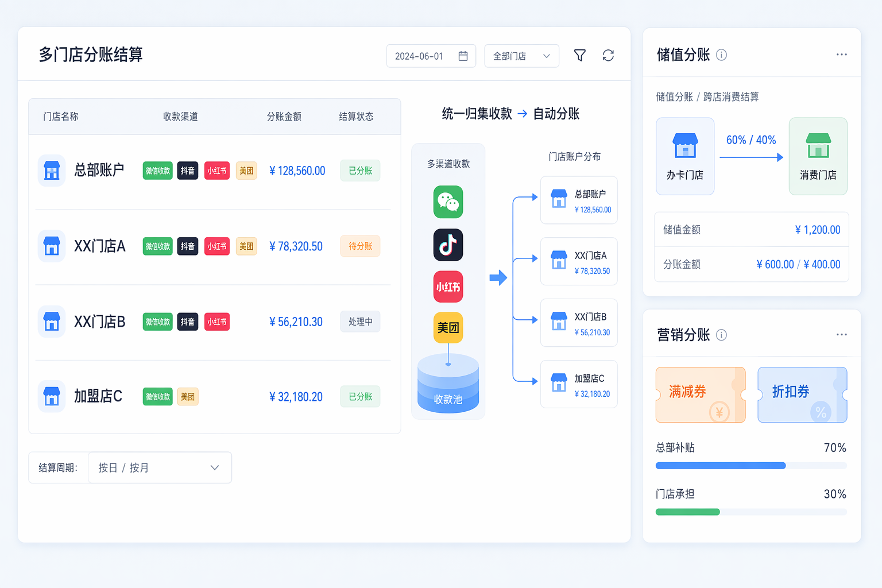882x588 pixels.
Task: Click info icon next to 储值分账
Action: pyautogui.click(x=722, y=55)
